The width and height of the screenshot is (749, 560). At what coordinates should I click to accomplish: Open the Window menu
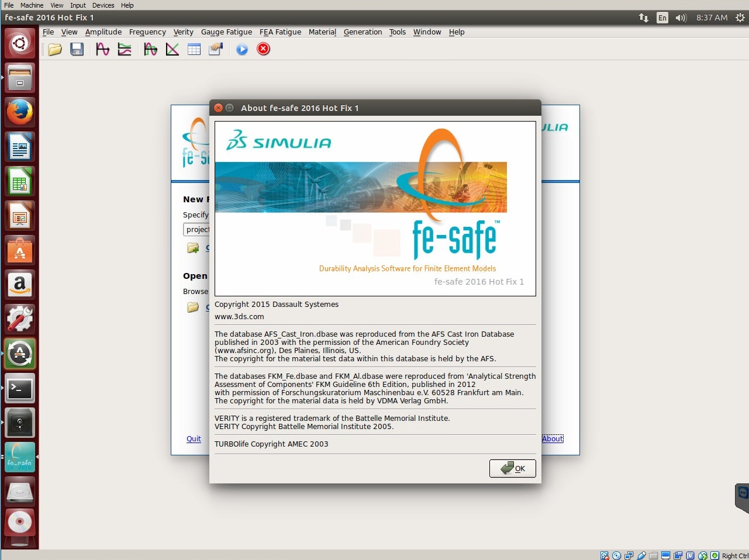427,32
